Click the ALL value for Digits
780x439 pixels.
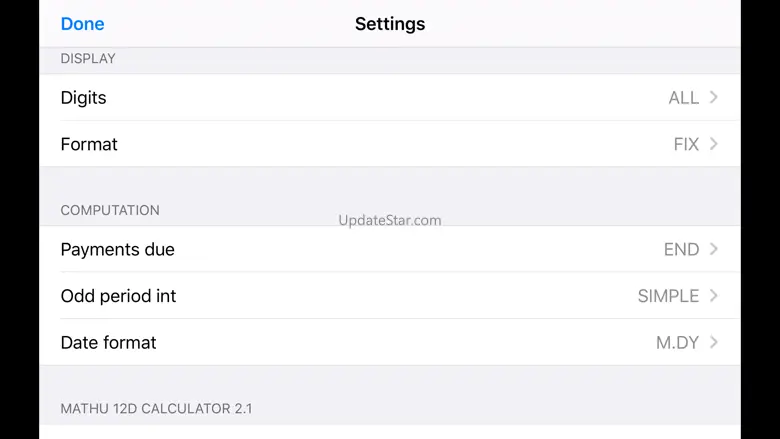(x=683, y=98)
